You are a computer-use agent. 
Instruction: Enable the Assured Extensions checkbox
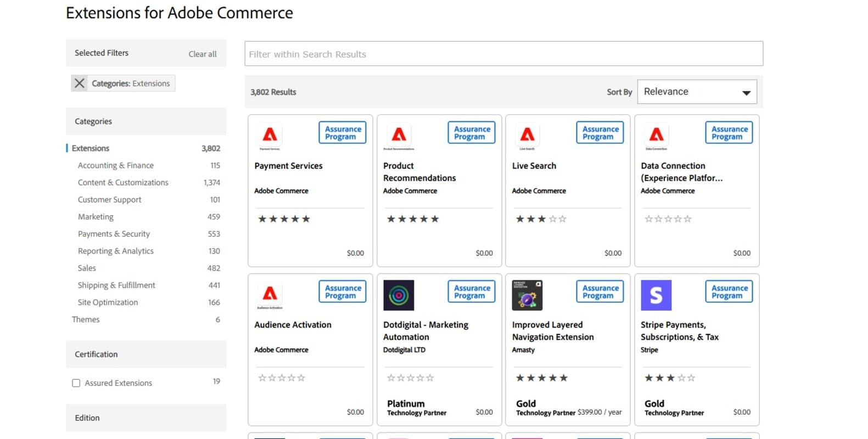pyautogui.click(x=76, y=383)
